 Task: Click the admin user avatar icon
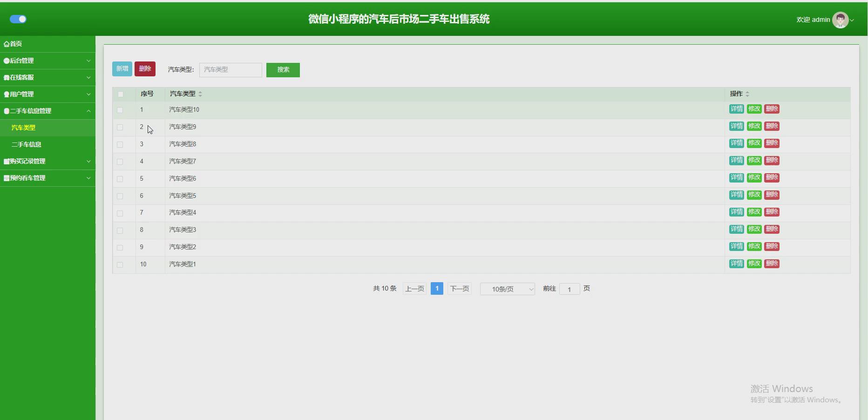click(841, 20)
